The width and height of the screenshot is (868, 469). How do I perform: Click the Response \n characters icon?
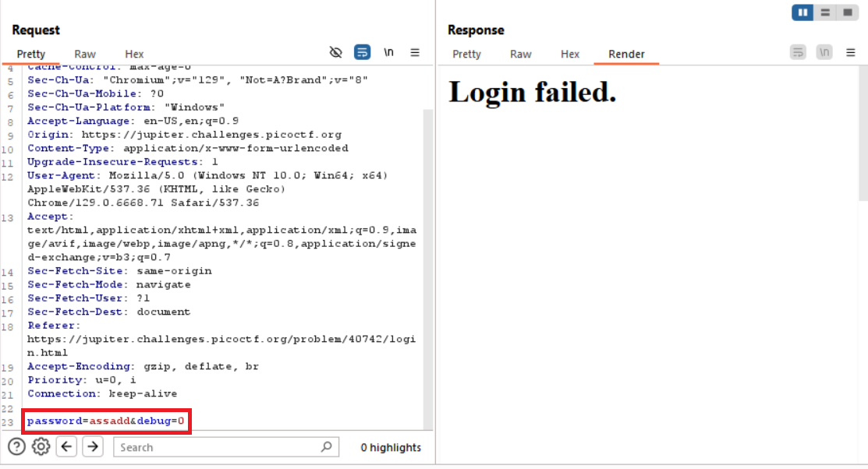click(x=824, y=53)
